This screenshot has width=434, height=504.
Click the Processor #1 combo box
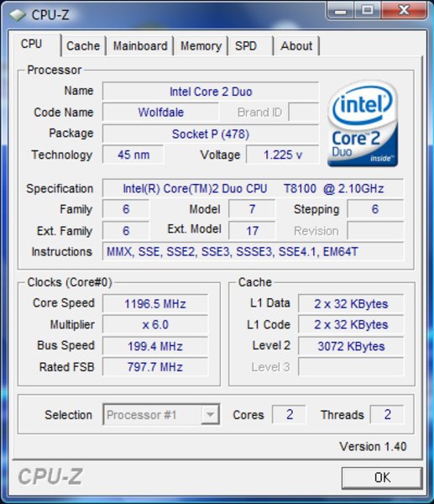pyautogui.click(x=161, y=415)
